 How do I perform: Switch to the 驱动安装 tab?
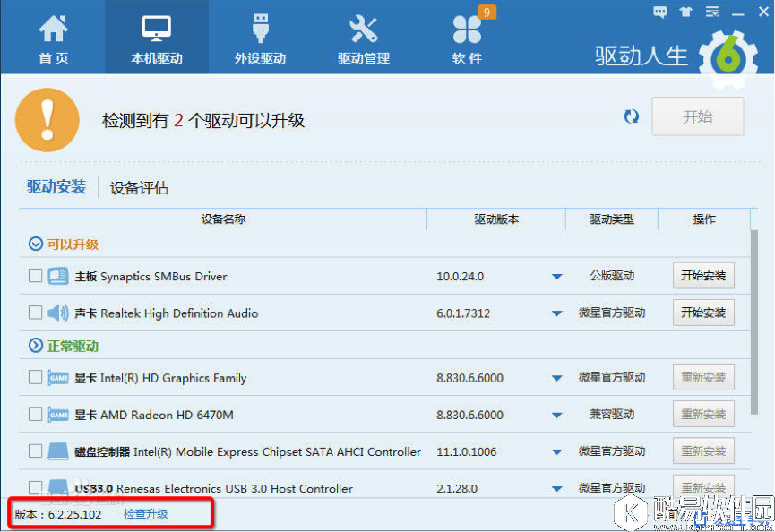(56, 188)
